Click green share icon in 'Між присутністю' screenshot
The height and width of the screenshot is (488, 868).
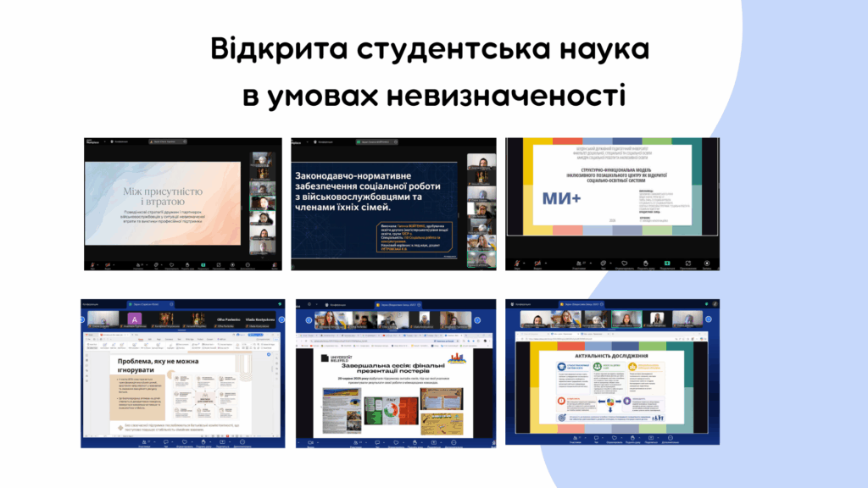coord(203,265)
